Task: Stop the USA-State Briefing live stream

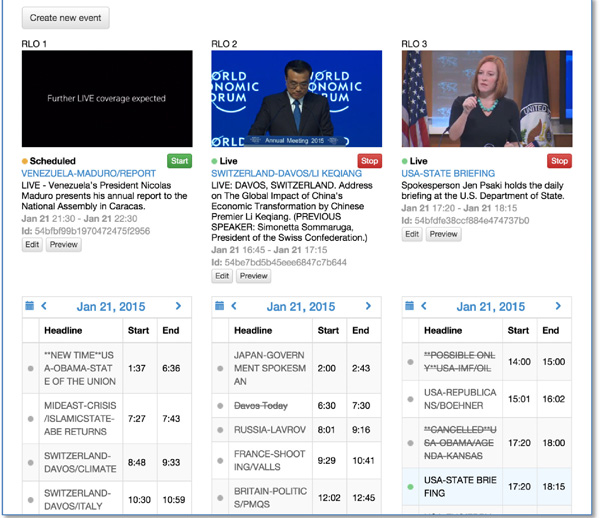Action: coord(559,161)
